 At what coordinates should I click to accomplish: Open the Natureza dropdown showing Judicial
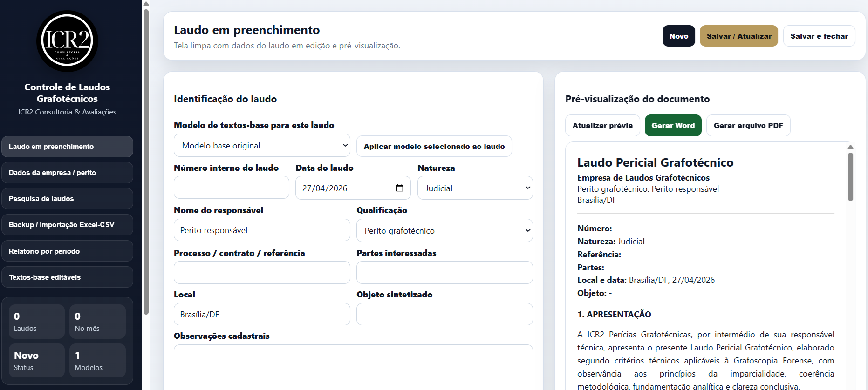tap(475, 188)
